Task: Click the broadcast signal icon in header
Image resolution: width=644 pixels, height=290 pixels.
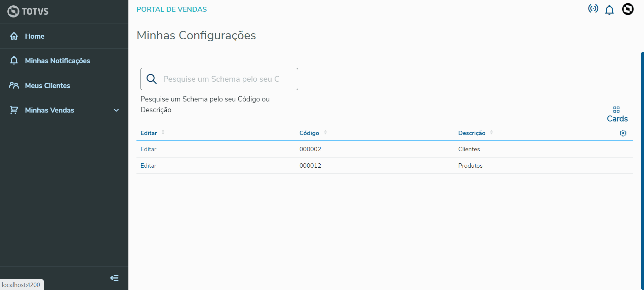Action: 593,9
